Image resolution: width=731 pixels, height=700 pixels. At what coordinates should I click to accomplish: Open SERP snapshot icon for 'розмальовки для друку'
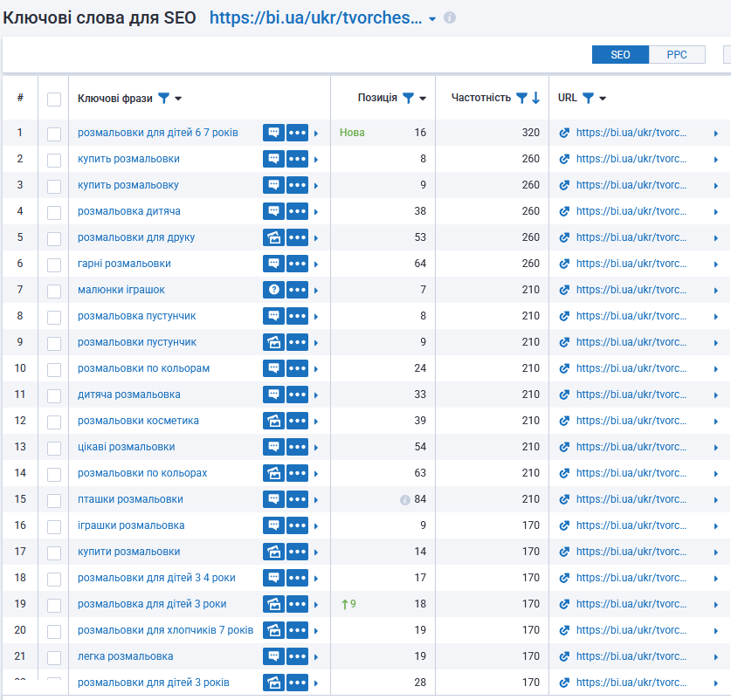[x=273, y=237]
